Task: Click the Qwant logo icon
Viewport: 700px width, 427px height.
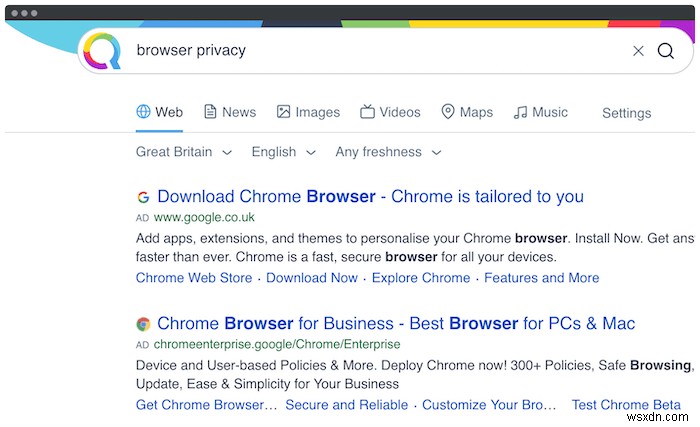Action: point(102,51)
